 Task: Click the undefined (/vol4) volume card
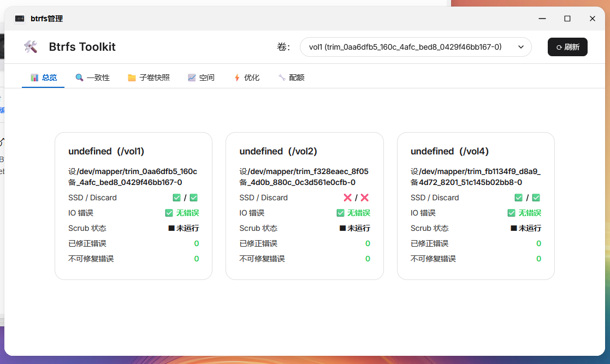tap(476, 206)
